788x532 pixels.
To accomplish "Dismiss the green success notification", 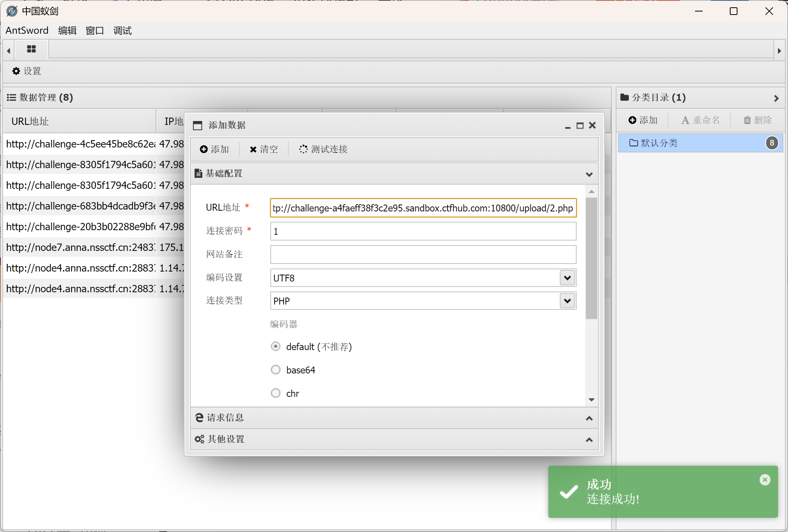I will click(x=765, y=480).
